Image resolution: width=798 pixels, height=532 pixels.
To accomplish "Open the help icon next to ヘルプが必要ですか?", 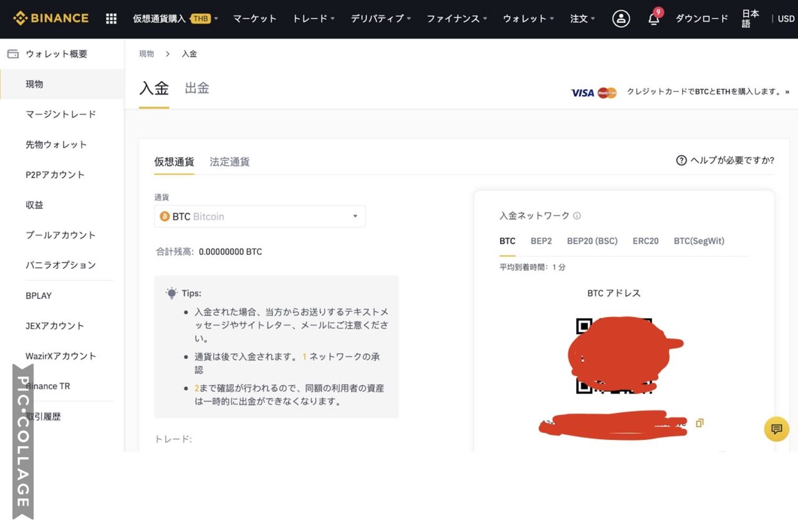I will click(681, 160).
